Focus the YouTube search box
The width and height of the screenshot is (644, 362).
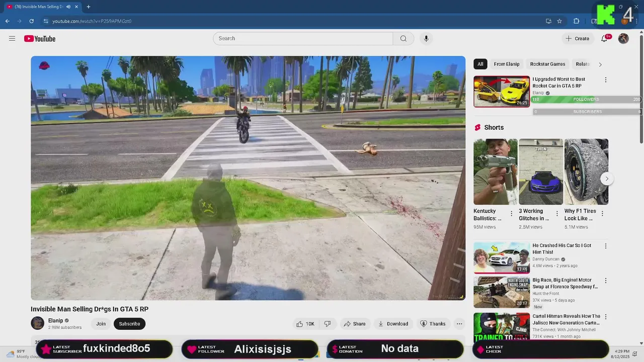pos(303,39)
